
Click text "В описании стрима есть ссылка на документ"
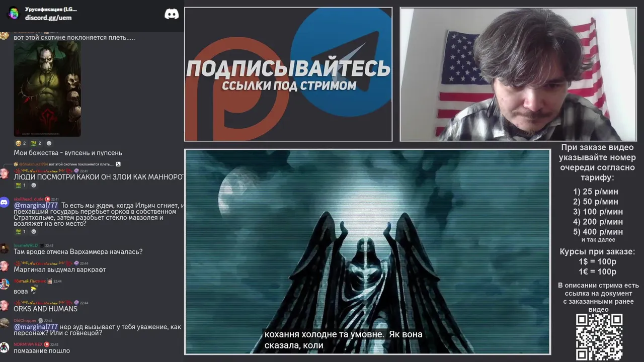[x=598, y=289]
